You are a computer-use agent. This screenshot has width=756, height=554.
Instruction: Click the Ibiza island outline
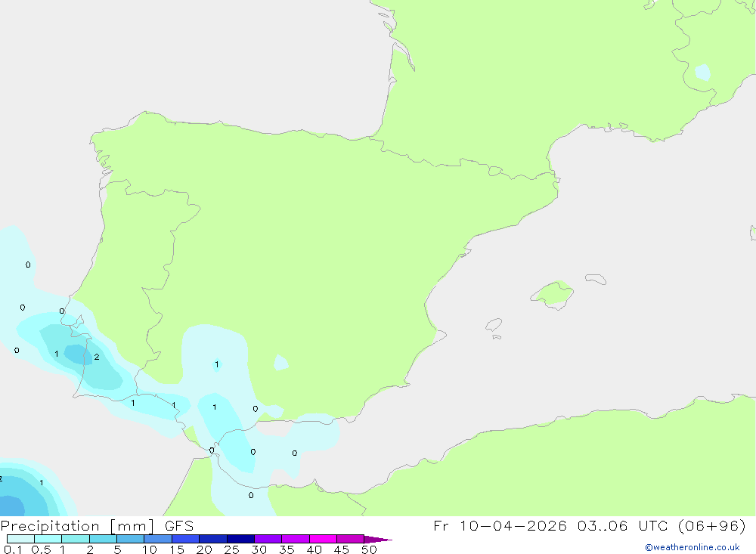494,324
